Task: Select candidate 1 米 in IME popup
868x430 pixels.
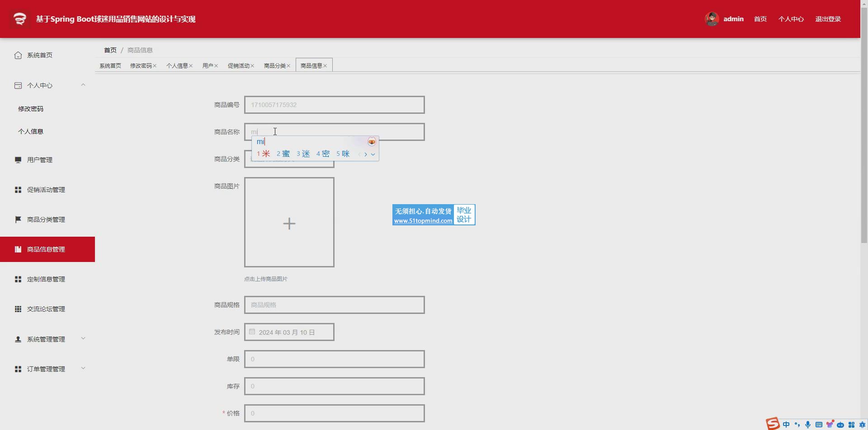Action: (264, 154)
